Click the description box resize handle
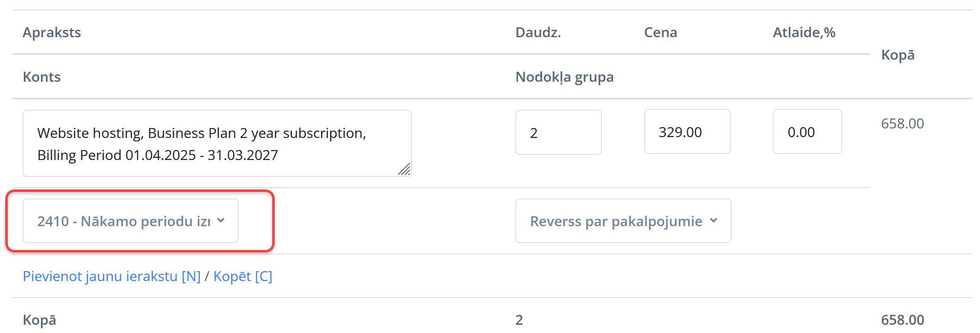Viewport: 980px width, 333px height. pyautogui.click(x=404, y=170)
